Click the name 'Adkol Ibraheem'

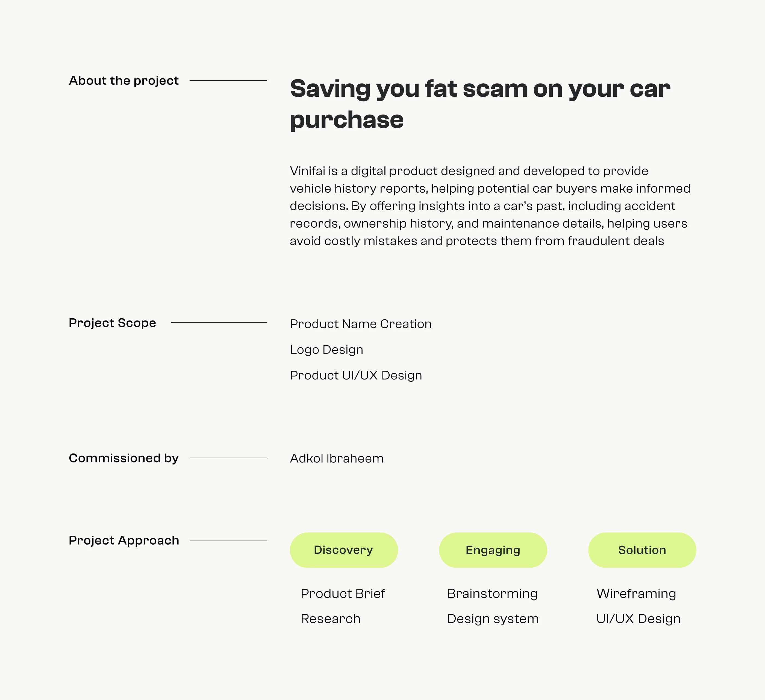[337, 458]
